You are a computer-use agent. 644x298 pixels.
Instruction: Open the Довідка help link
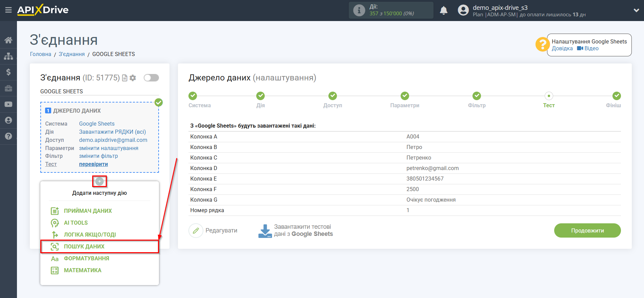point(562,48)
